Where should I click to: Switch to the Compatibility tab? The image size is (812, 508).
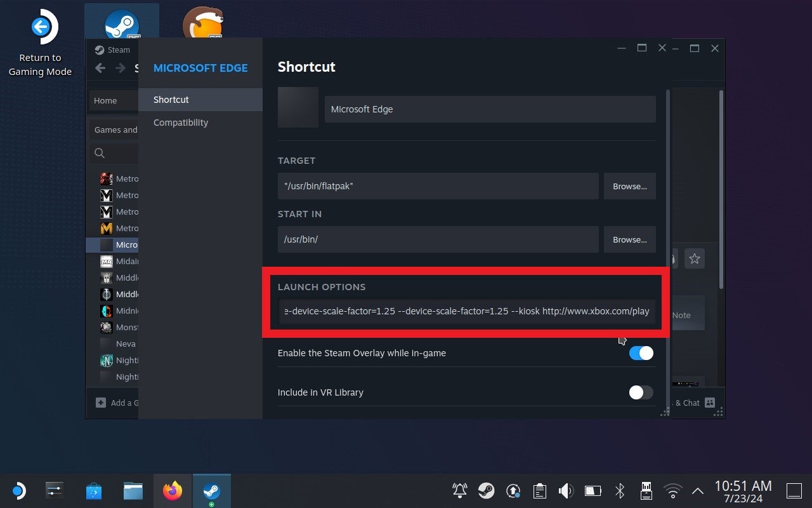coord(180,123)
